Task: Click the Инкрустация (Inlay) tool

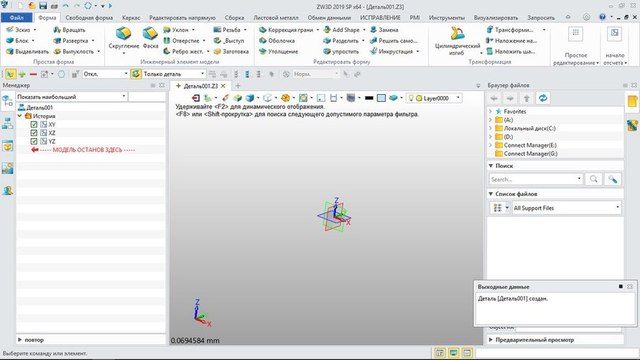Action: [391, 51]
